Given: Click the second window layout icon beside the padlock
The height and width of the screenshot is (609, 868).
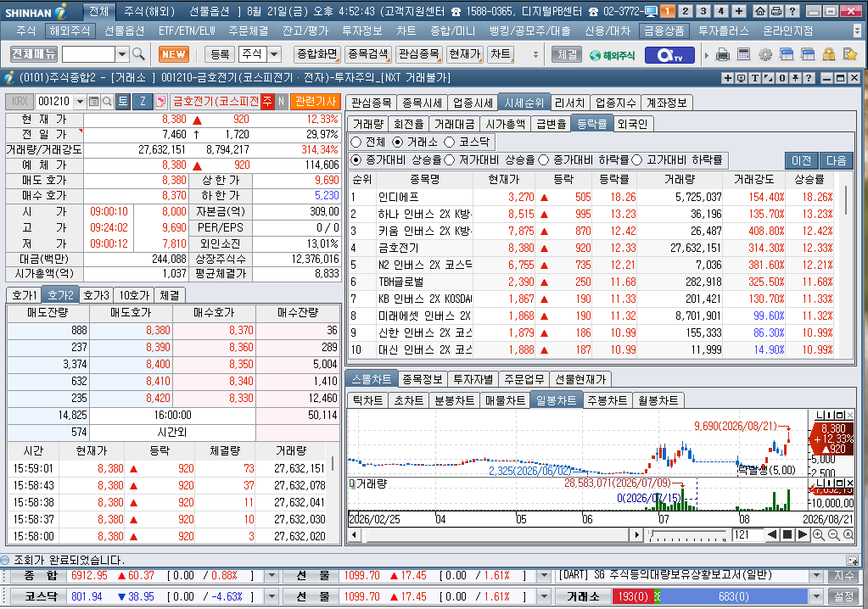Looking at the screenshot, I should pyautogui.click(x=808, y=54).
